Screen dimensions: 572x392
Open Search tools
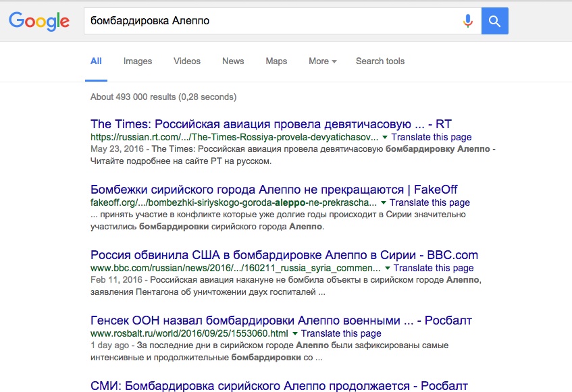coord(380,61)
